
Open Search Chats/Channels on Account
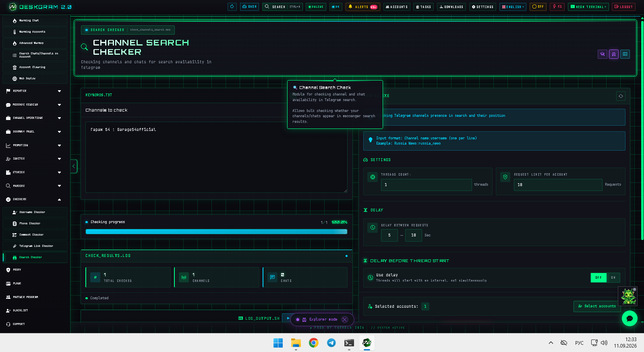pyautogui.click(x=35, y=55)
